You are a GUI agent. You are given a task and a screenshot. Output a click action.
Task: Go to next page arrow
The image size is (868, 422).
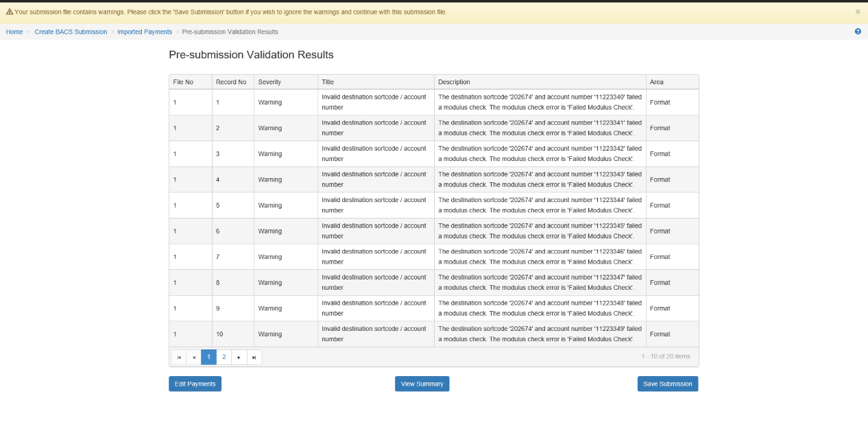(239, 357)
